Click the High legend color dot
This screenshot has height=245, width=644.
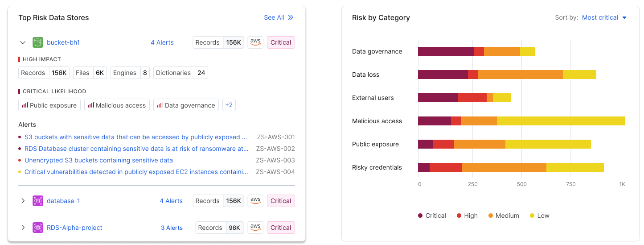point(459,216)
